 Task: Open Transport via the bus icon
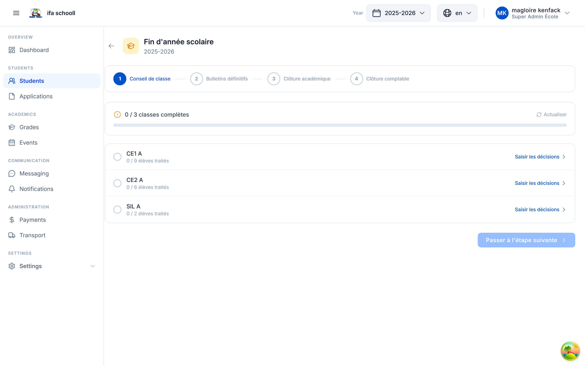pos(12,235)
